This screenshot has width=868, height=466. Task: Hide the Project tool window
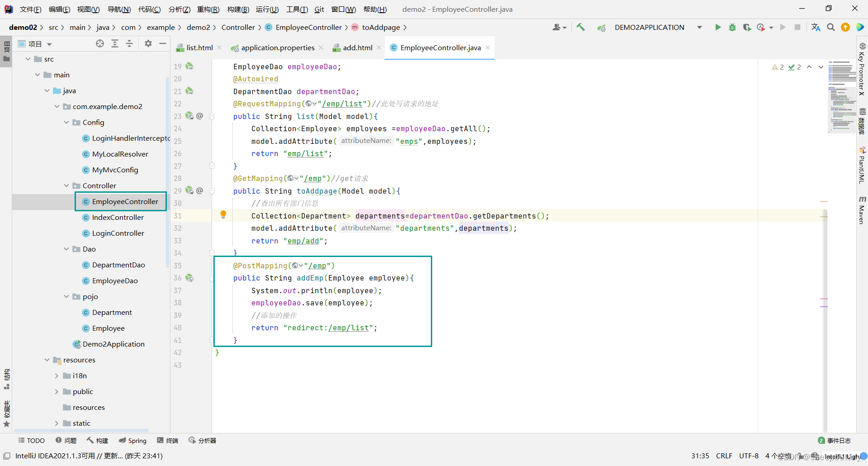pos(163,43)
